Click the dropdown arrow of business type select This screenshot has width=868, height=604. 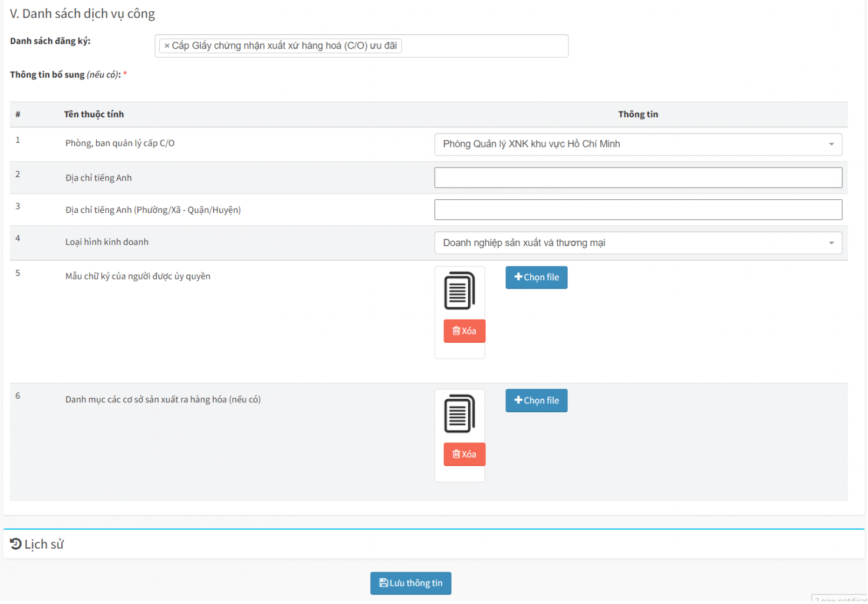[831, 243]
